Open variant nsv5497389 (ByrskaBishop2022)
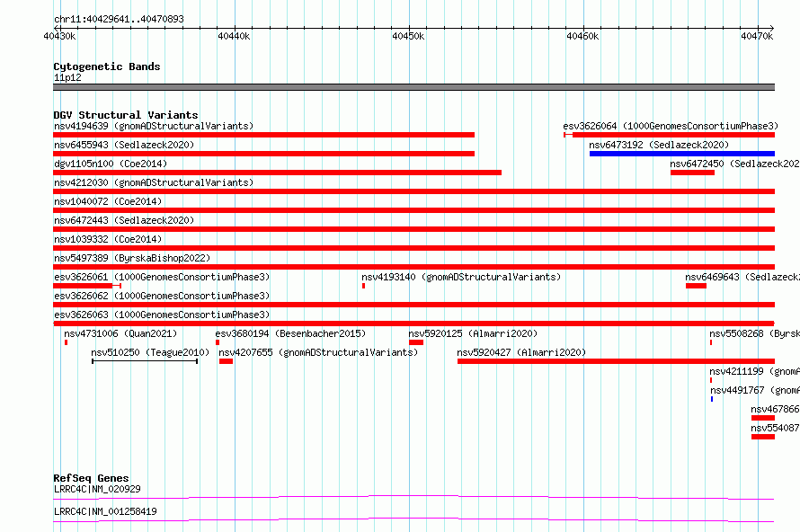800x532 pixels. point(132,258)
